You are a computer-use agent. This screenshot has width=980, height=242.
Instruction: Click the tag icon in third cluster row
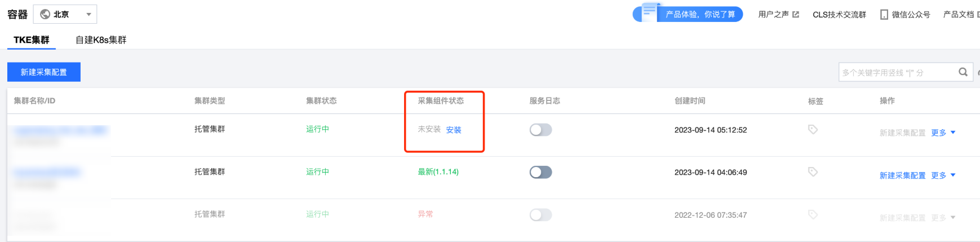pyautogui.click(x=813, y=214)
